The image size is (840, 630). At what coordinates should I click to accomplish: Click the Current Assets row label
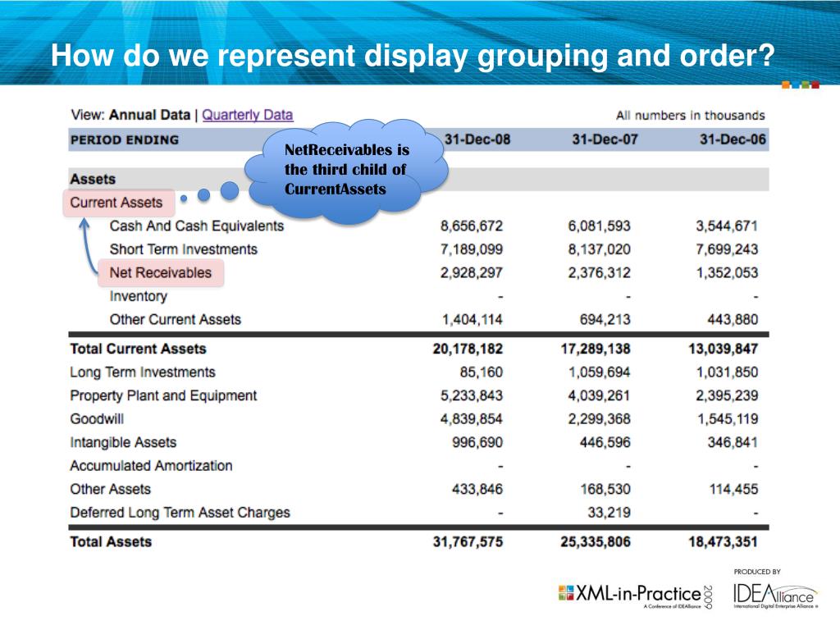coord(116,203)
